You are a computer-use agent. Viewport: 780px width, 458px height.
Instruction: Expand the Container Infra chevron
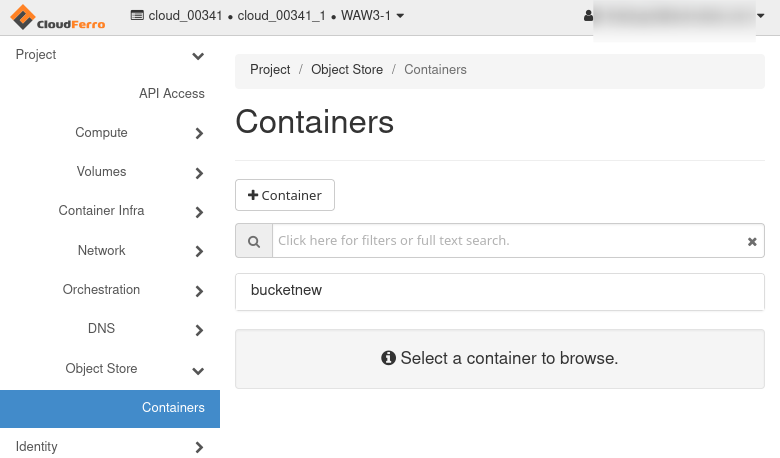(x=199, y=212)
